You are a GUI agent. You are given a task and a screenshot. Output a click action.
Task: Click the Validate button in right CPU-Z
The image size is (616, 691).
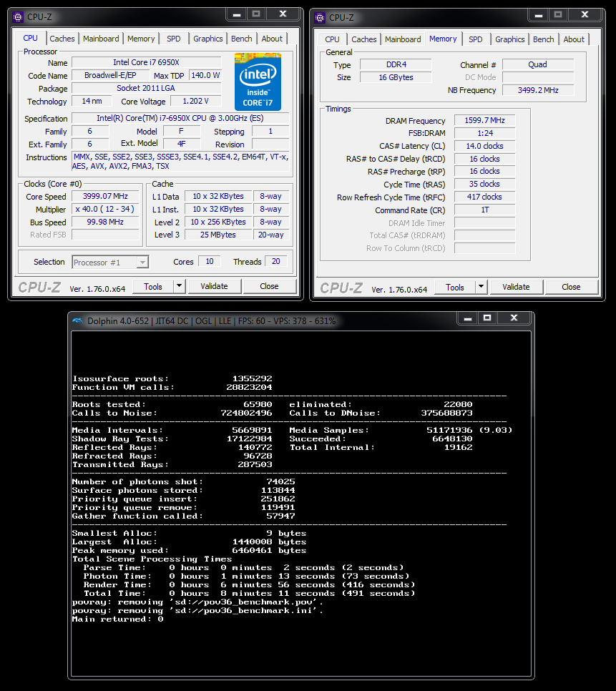tap(517, 286)
